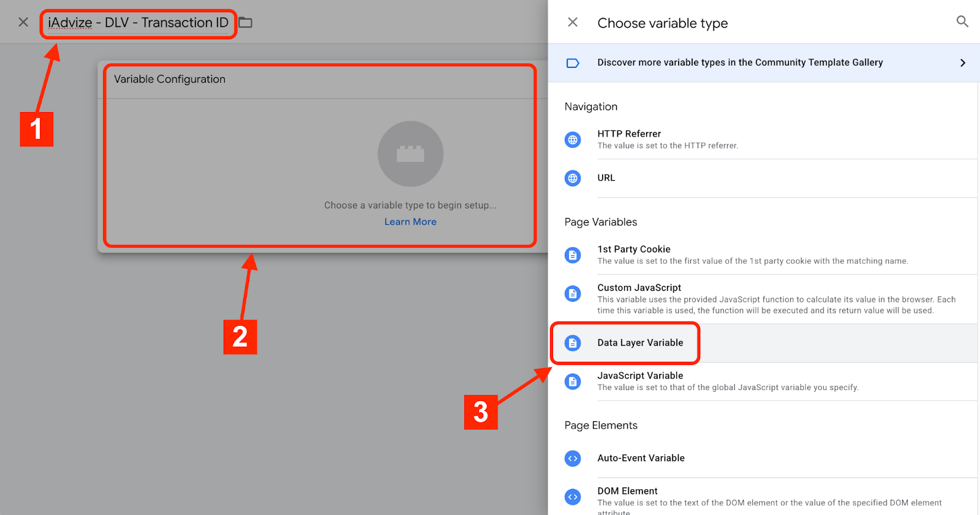Close the Choose variable type panel
Image resolution: width=980 pixels, height=515 pixels.
pyautogui.click(x=573, y=23)
